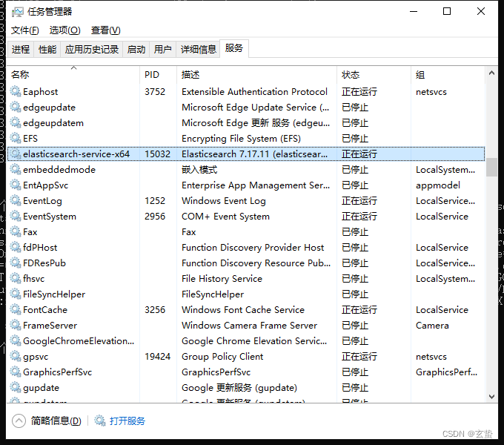Switch to the 用户 tab
Viewport: 504px width, 445px height.
coord(162,50)
